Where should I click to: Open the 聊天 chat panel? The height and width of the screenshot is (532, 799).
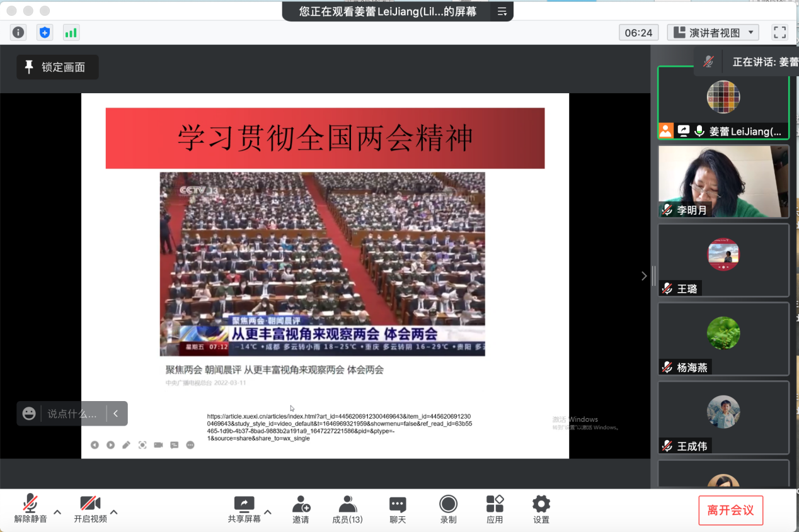tap(398, 509)
